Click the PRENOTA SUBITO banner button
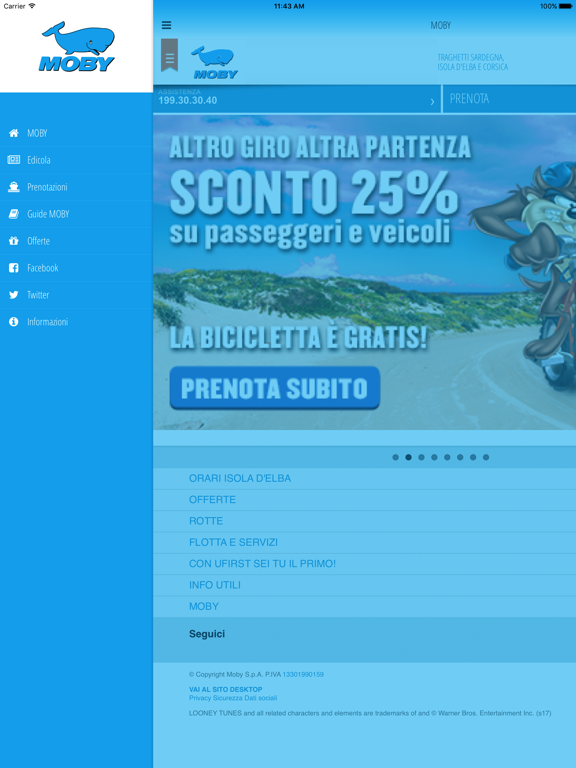Image resolution: width=576 pixels, height=768 pixels. [x=274, y=388]
